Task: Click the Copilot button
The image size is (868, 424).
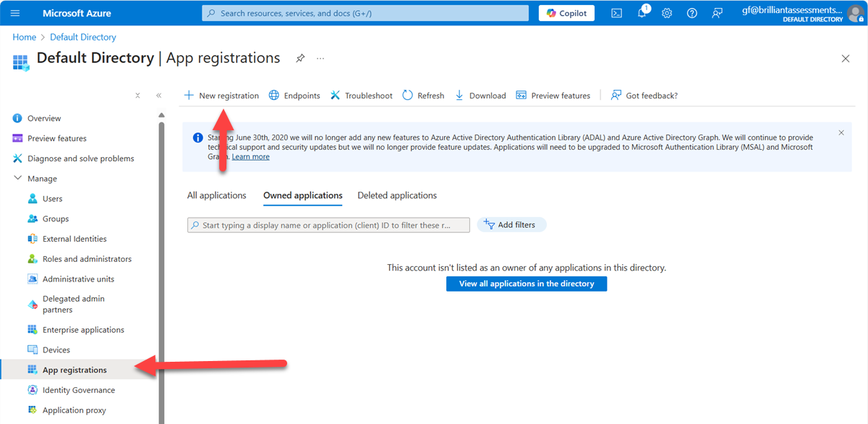Action: [566, 13]
